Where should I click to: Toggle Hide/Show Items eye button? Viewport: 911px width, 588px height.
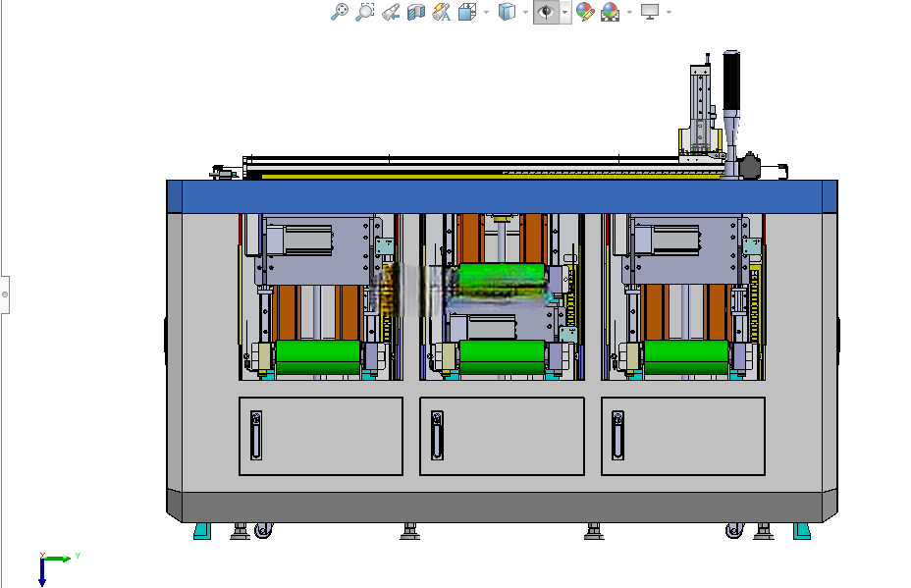click(546, 12)
